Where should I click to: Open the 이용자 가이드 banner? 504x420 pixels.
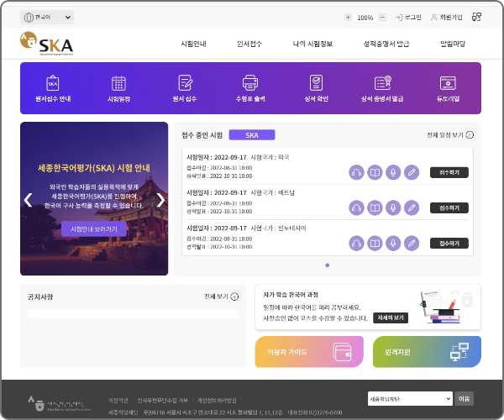(309, 352)
